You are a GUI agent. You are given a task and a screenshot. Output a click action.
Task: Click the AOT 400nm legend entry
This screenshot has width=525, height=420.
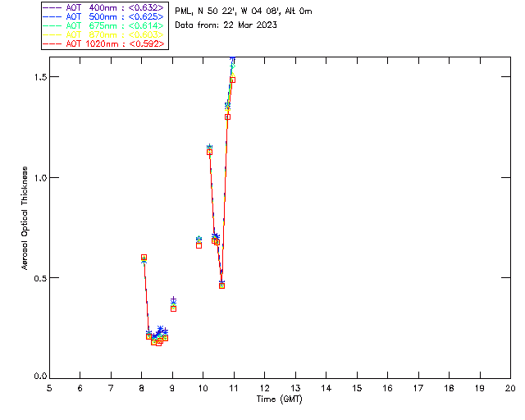click(x=103, y=7)
